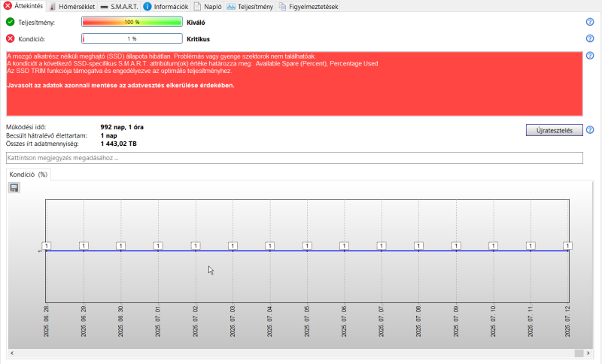602x364 pixels.
Task: Click the help icon next to Teljesítmény
Action: pyautogui.click(x=590, y=22)
